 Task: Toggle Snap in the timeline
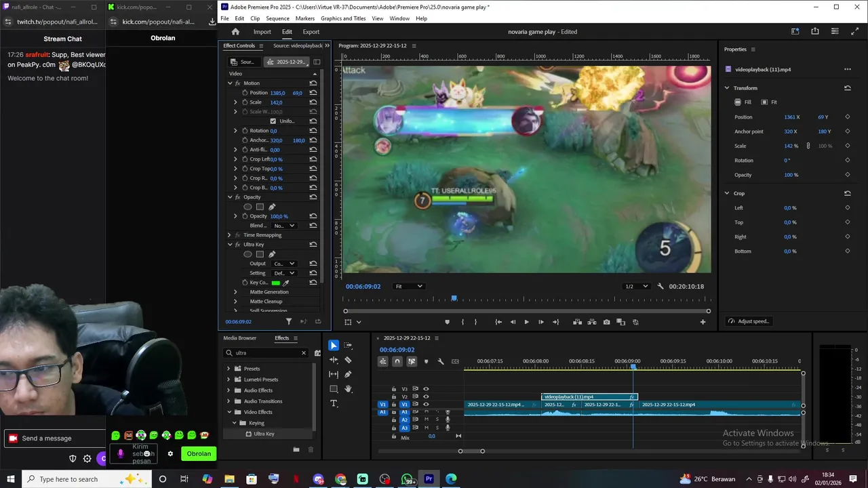tap(397, 361)
